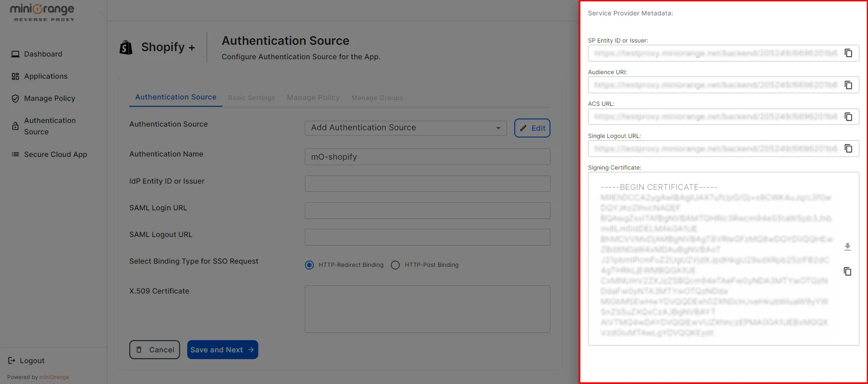Screen dimensions: 868x384
Task: Copy the Single Logout URL value
Action: tap(849, 148)
